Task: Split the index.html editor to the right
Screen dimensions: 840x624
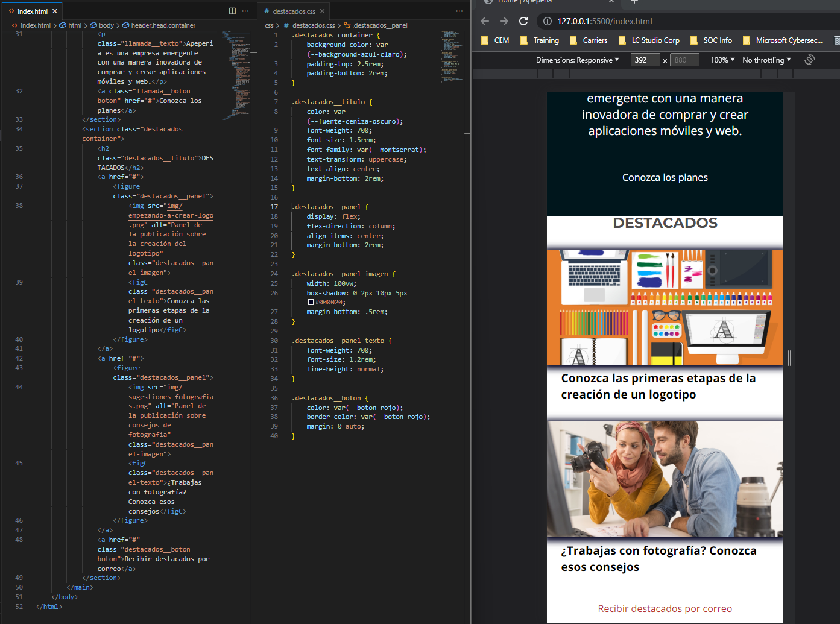Action: click(232, 11)
